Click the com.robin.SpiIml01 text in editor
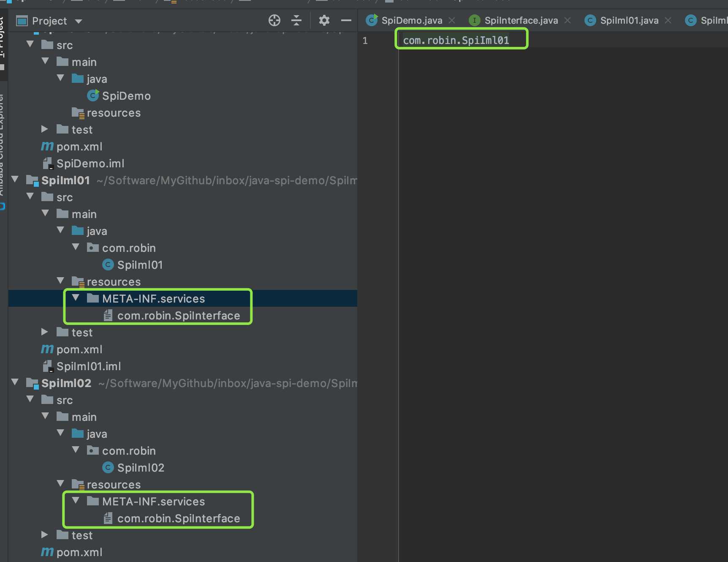 456,41
